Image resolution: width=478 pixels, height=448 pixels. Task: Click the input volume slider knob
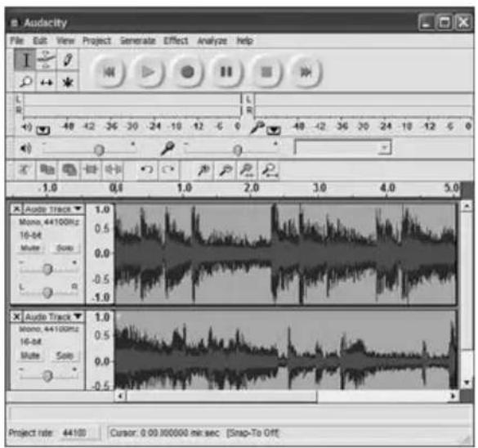pos(238,150)
